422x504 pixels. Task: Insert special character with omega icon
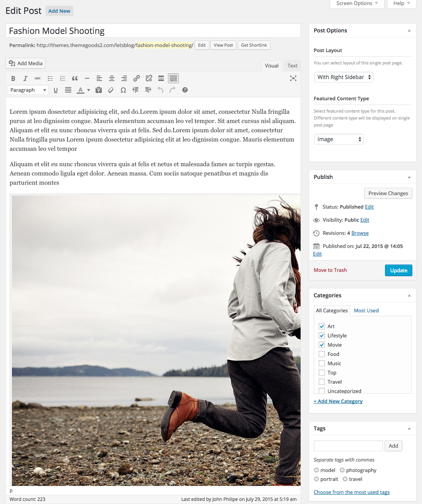click(x=123, y=90)
